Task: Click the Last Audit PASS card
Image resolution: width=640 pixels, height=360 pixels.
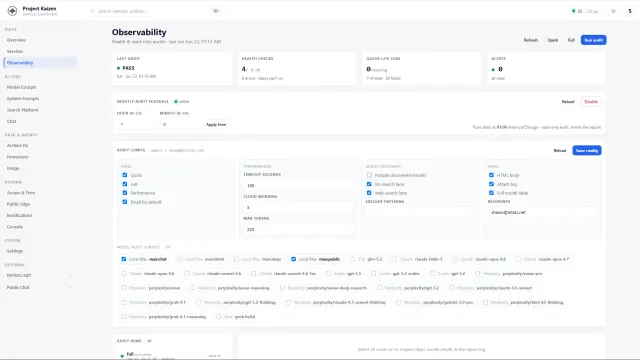Action: point(172,68)
